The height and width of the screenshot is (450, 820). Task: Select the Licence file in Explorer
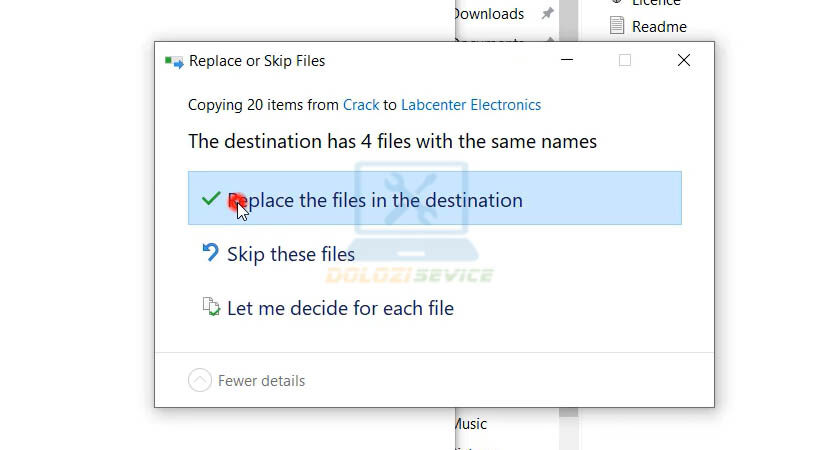pyautogui.click(x=655, y=3)
